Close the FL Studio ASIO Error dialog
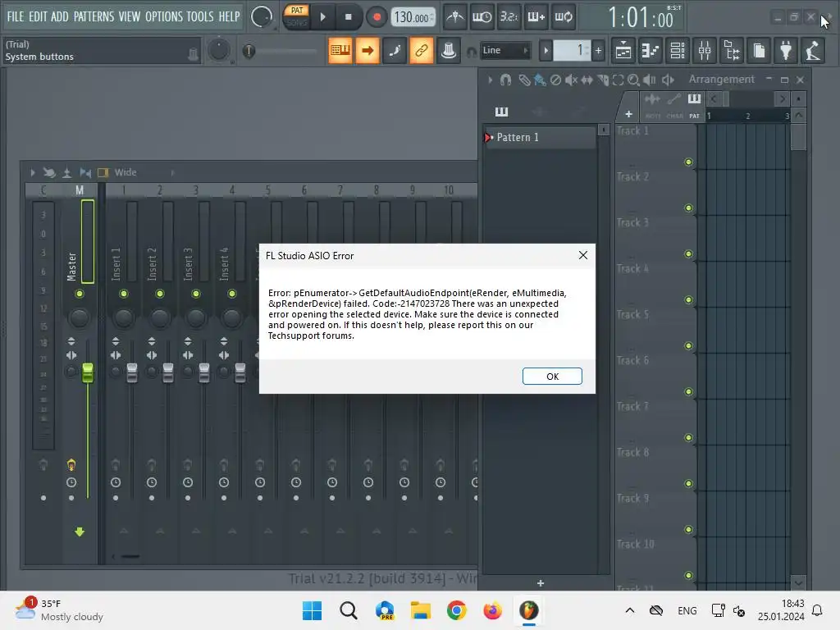840x630 pixels. (583, 256)
